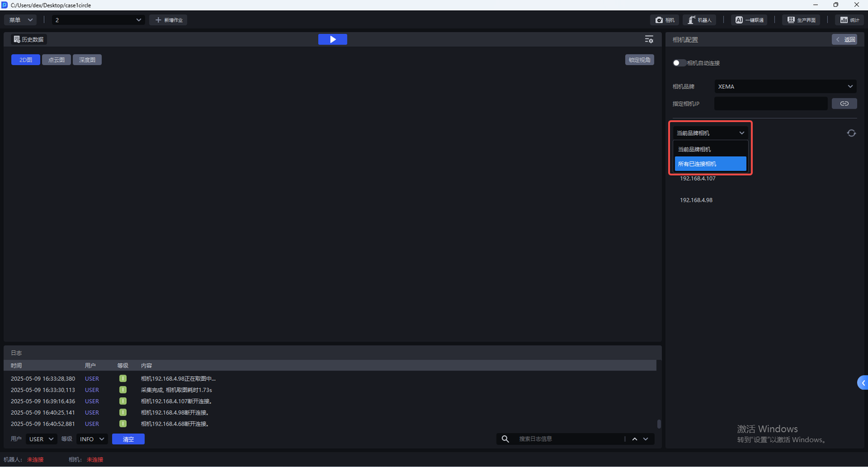Click the connect link icon beside IP field
The height and width of the screenshot is (467, 868).
point(844,104)
